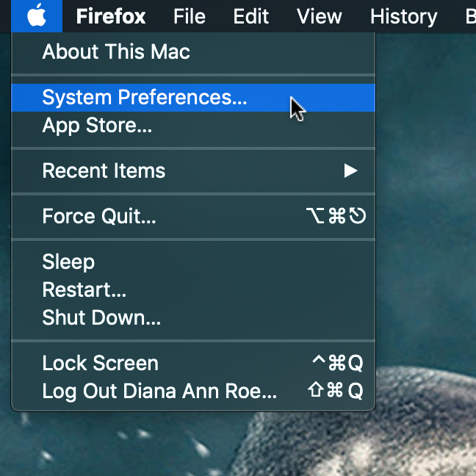Open the partially visible menu after History

coord(470,16)
